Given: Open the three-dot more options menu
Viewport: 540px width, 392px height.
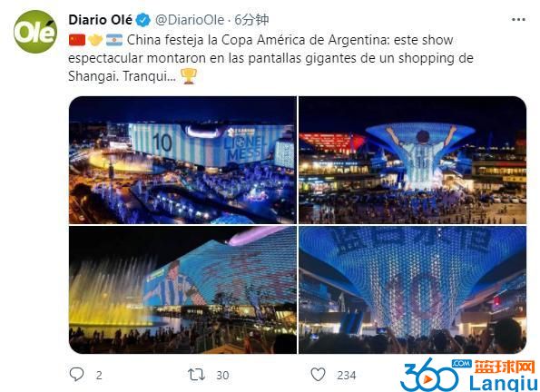Looking at the screenshot, I should [x=518, y=20].
